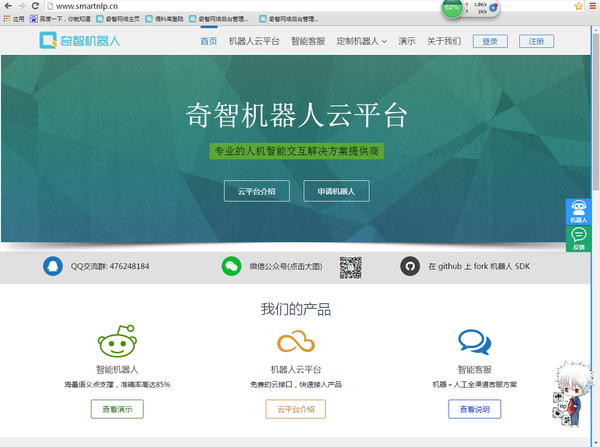The height and width of the screenshot is (447, 600).
Task: Click the page vertical scrollbar thumb
Action: tap(595, 111)
